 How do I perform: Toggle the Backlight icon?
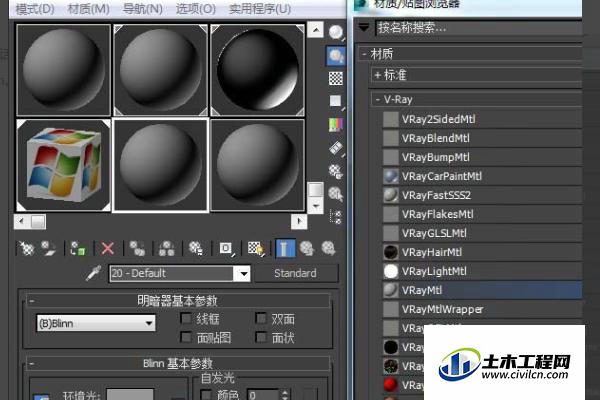point(336,56)
